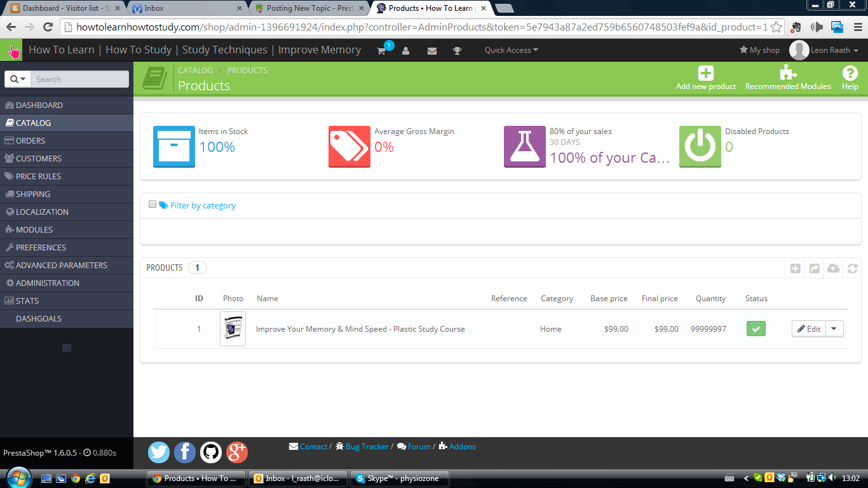Tick the Filter by category checkbox
Viewport: 868px width, 488px height.
pyautogui.click(x=153, y=205)
